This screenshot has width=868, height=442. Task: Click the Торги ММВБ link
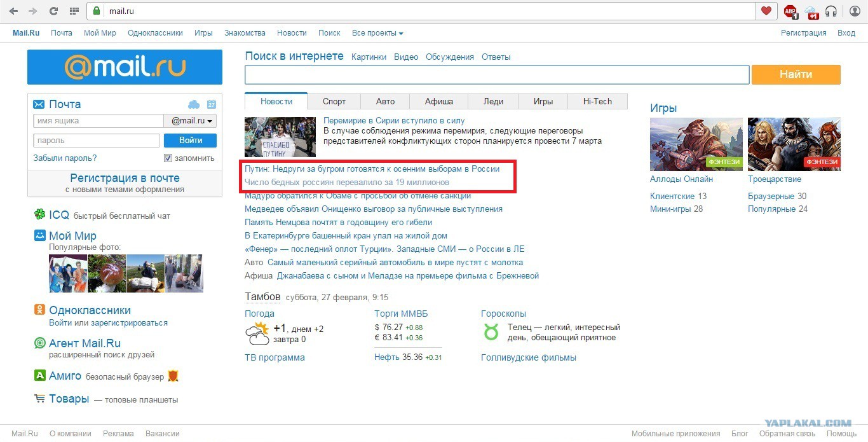400,314
